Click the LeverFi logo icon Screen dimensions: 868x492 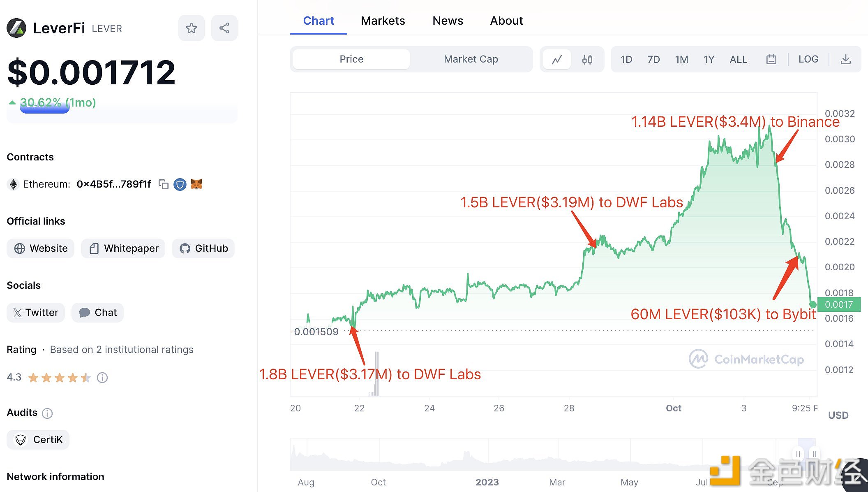(16, 28)
